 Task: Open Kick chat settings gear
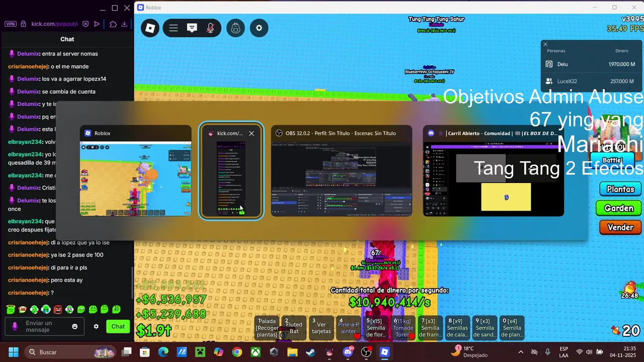coord(96,326)
